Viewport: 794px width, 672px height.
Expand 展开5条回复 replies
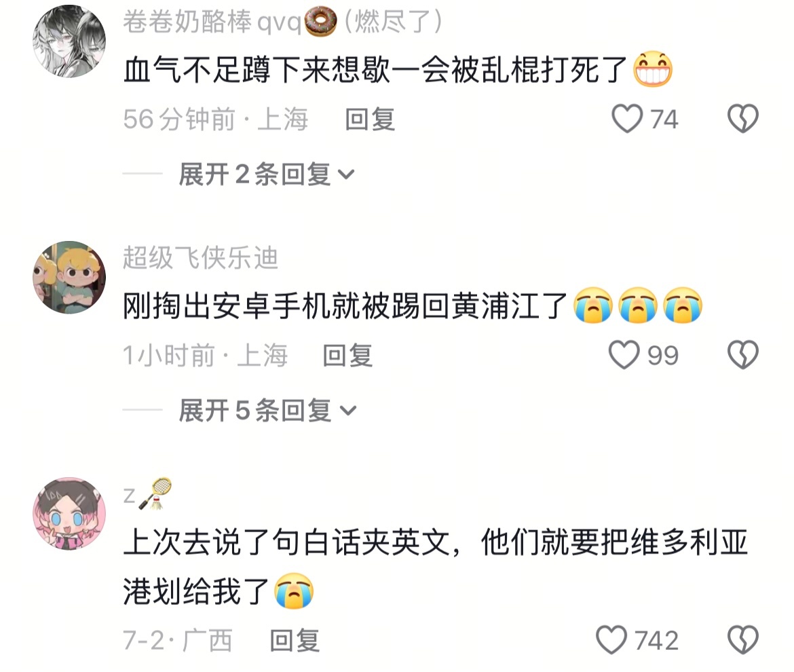coord(268,410)
